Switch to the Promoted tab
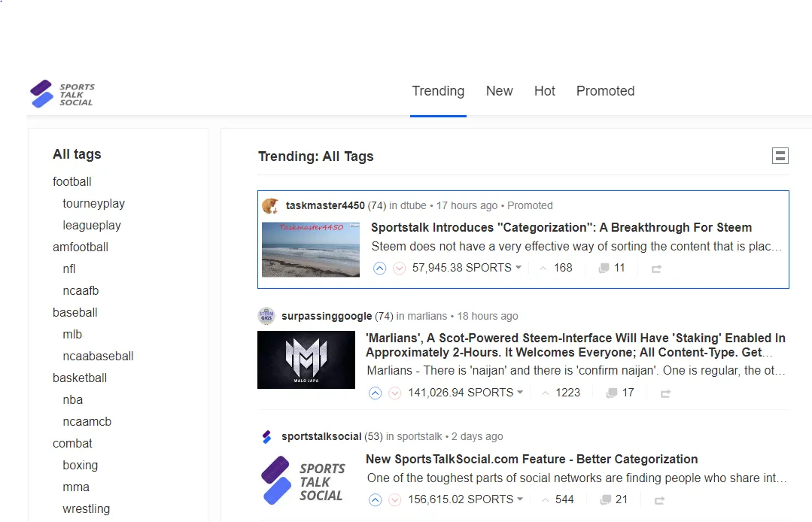The height and width of the screenshot is (522, 812). pos(605,91)
